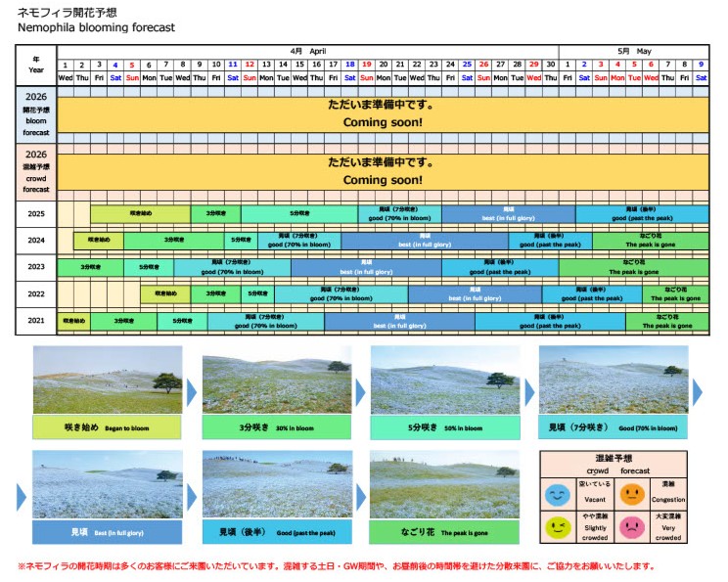
Task: Click 2022 'good (past the peak)' bar
Action: 592,294
